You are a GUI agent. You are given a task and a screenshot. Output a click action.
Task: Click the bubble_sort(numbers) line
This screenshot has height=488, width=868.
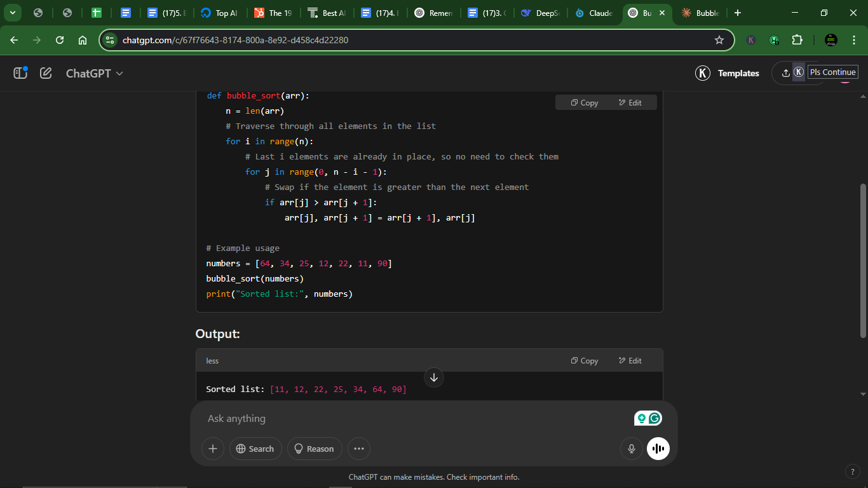tap(255, 279)
